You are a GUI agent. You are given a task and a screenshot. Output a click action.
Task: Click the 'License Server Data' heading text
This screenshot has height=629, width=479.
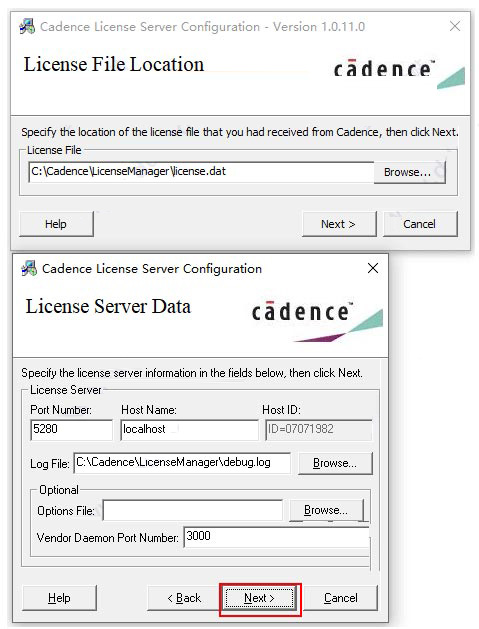coord(108,306)
